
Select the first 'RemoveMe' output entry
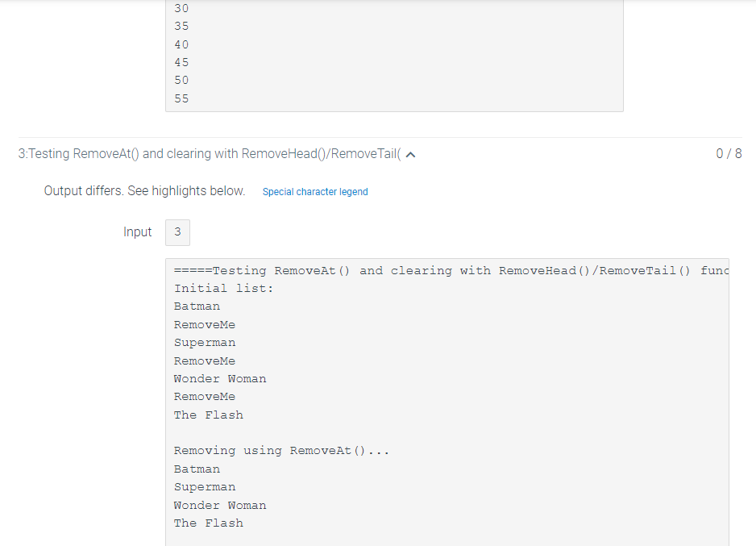(205, 323)
